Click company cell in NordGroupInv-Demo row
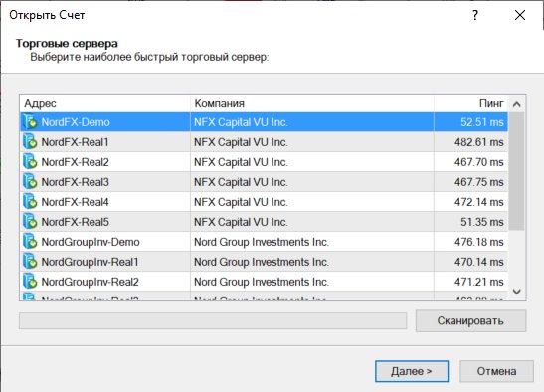Screen dimensions: 544x392 (312, 242)
